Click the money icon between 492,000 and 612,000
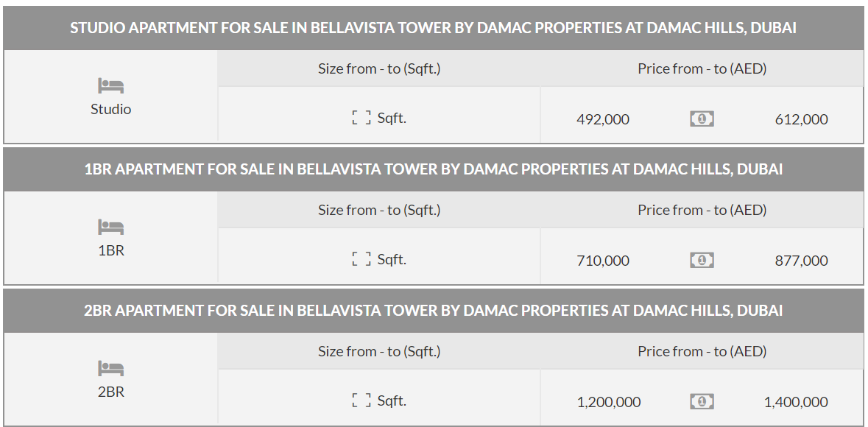The width and height of the screenshot is (868, 427). pos(702,119)
